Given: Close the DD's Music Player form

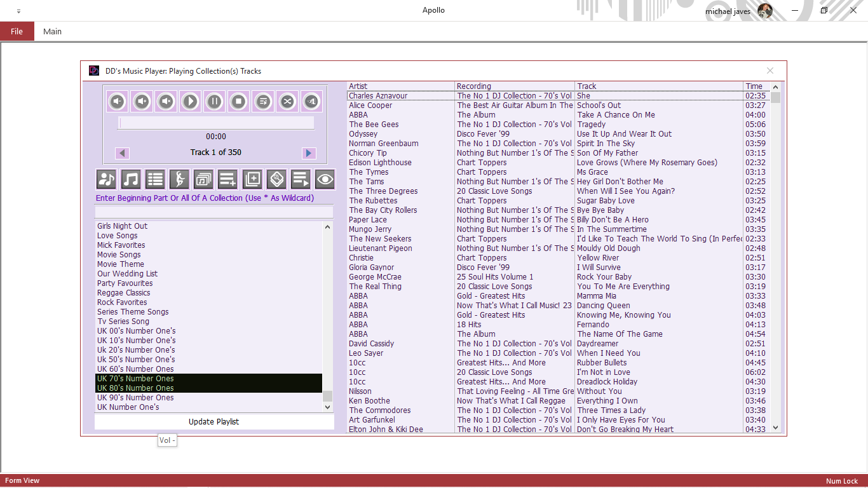Looking at the screenshot, I should click(770, 71).
